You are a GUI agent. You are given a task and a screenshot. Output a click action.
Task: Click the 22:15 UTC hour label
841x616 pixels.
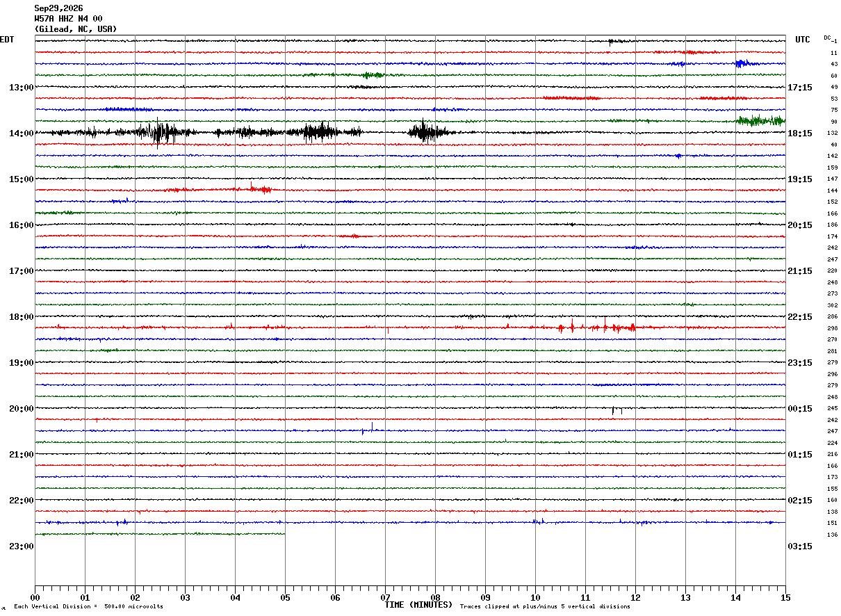click(x=800, y=316)
